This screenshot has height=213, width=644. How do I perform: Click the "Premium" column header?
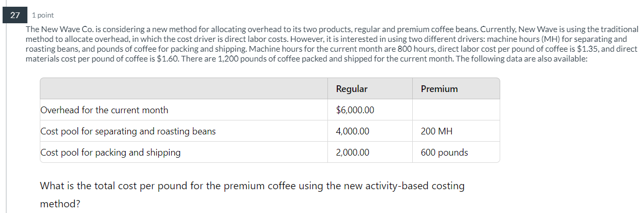[x=439, y=89]
